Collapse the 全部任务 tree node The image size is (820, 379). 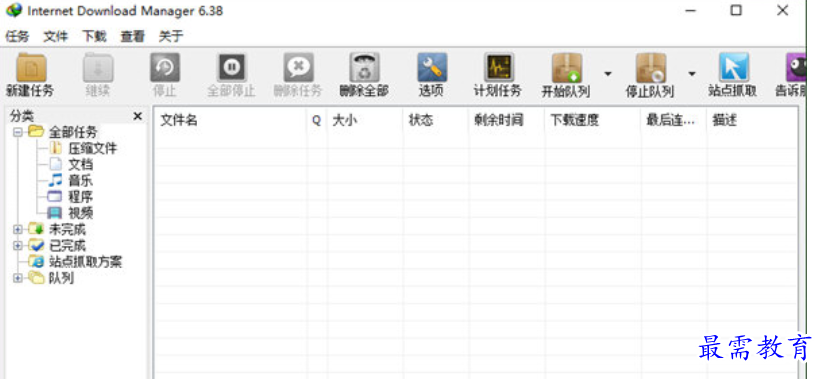point(18,132)
